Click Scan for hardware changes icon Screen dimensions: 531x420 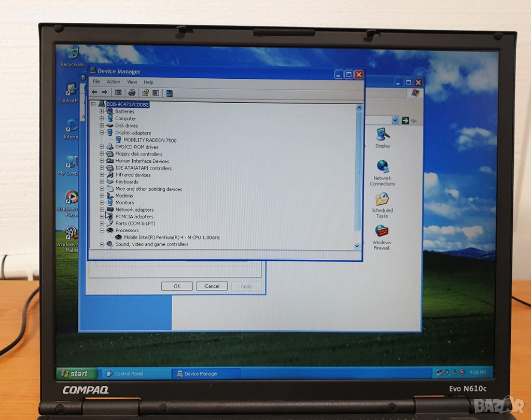(x=169, y=93)
